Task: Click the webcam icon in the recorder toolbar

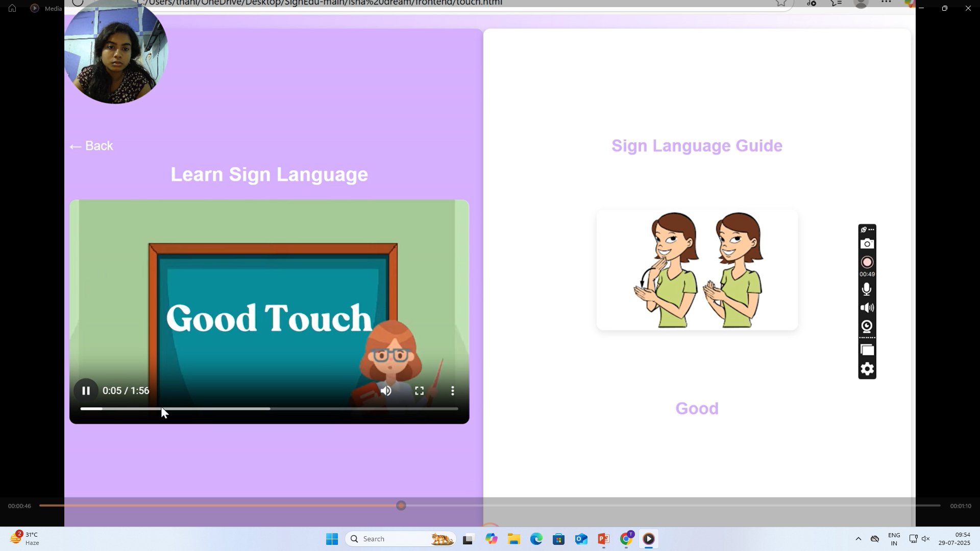Action: pyautogui.click(x=867, y=326)
